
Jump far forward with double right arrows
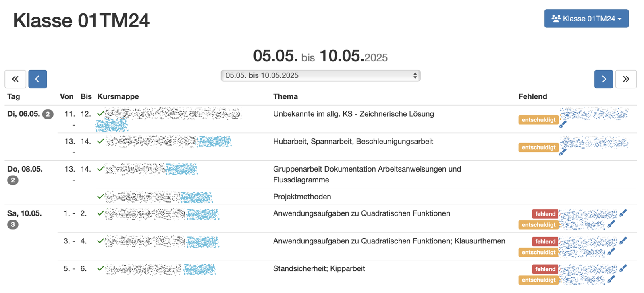pyautogui.click(x=626, y=79)
